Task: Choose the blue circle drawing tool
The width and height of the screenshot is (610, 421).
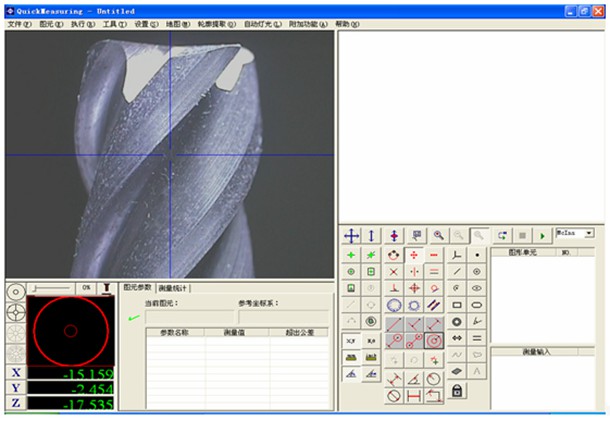Action: [x=394, y=305]
